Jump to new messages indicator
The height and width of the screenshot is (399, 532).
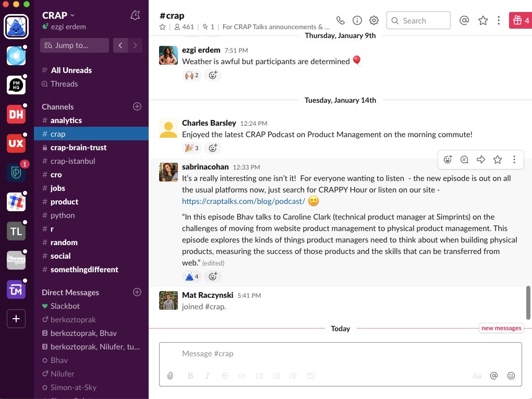501,328
